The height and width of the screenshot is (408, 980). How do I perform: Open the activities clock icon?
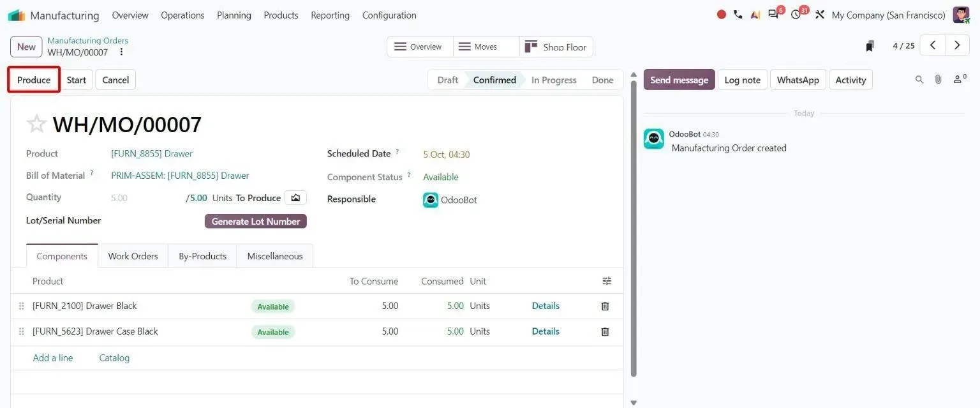(796, 15)
